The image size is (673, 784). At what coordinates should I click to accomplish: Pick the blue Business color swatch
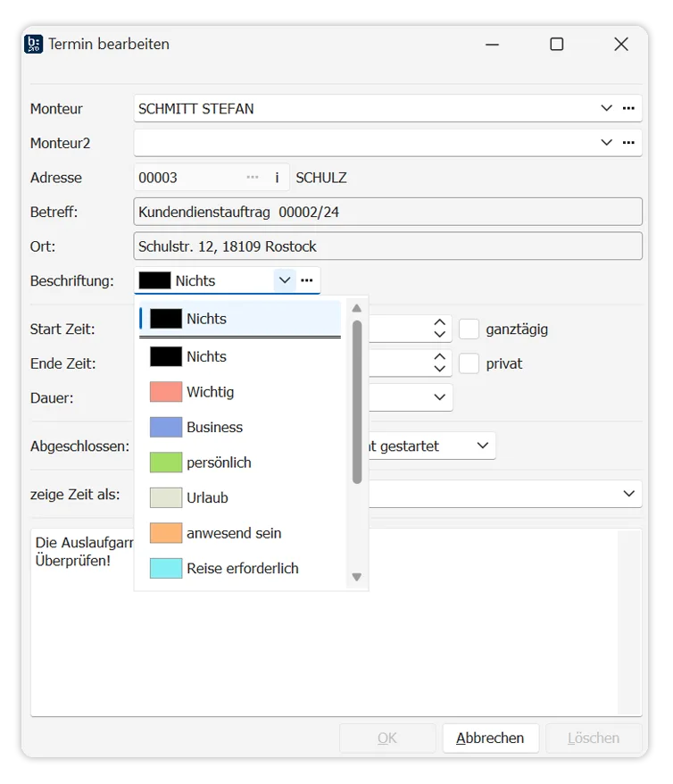[x=166, y=427]
